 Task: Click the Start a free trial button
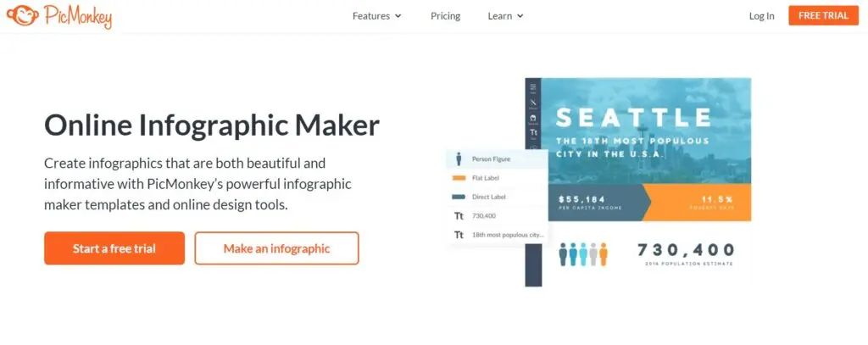(x=114, y=248)
